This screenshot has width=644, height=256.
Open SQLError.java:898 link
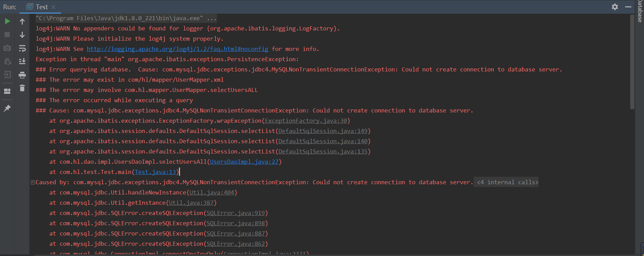click(x=236, y=223)
